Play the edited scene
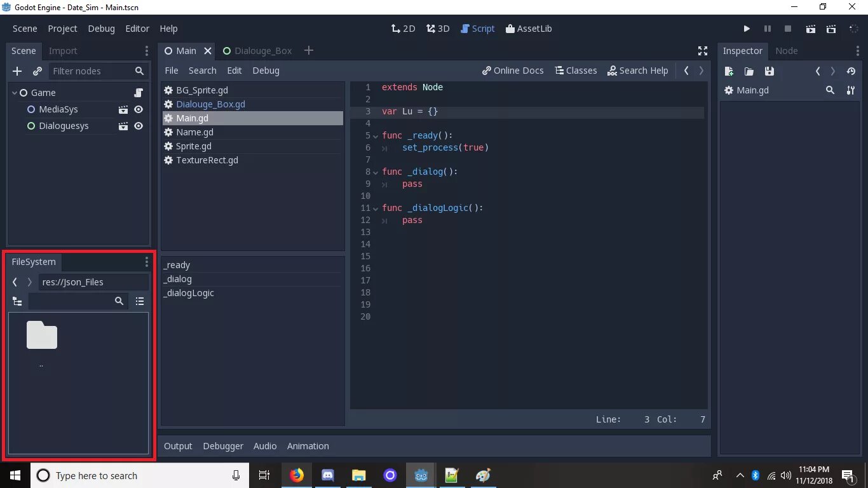Screen dimensions: 868x488 (811, 29)
